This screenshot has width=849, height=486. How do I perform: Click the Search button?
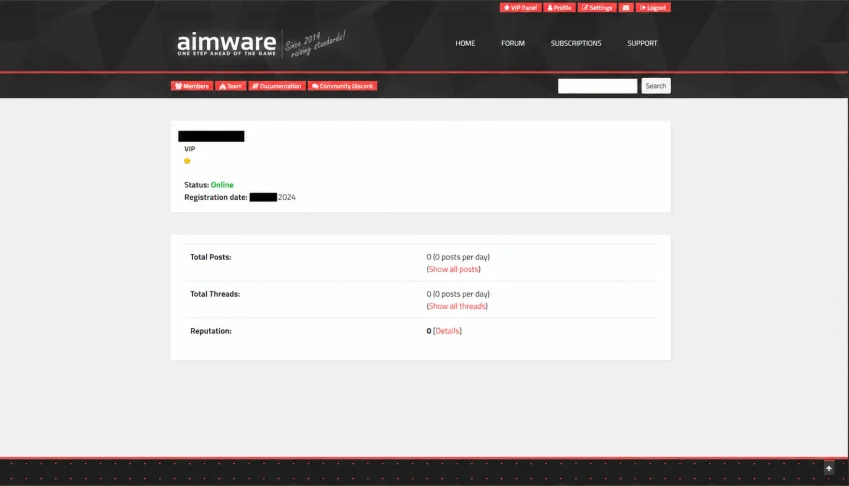pyautogui.click(x=656, y=86)
